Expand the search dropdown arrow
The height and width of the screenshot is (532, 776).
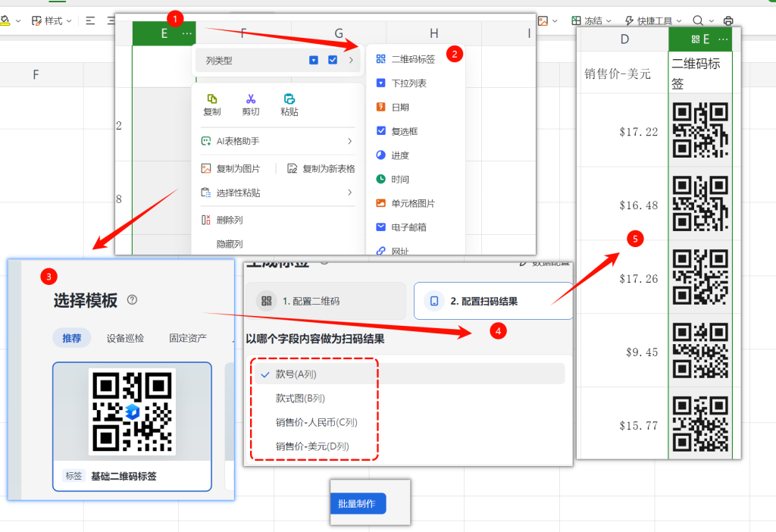click(x=712, y=20)
